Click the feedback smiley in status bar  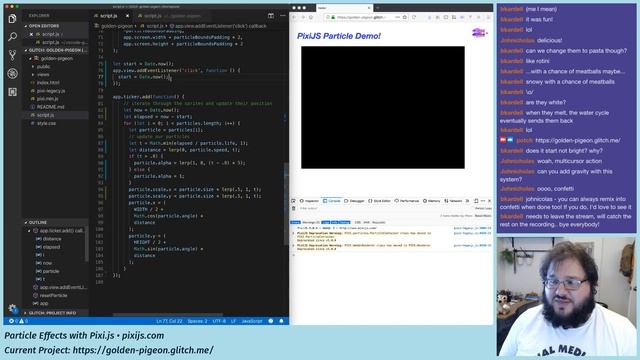point(271,321)
